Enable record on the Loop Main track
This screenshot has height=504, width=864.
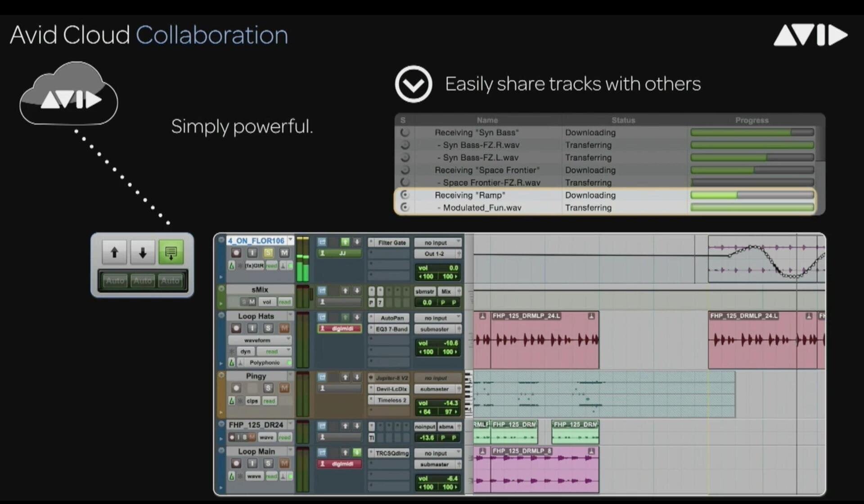(x=236, y=463)
